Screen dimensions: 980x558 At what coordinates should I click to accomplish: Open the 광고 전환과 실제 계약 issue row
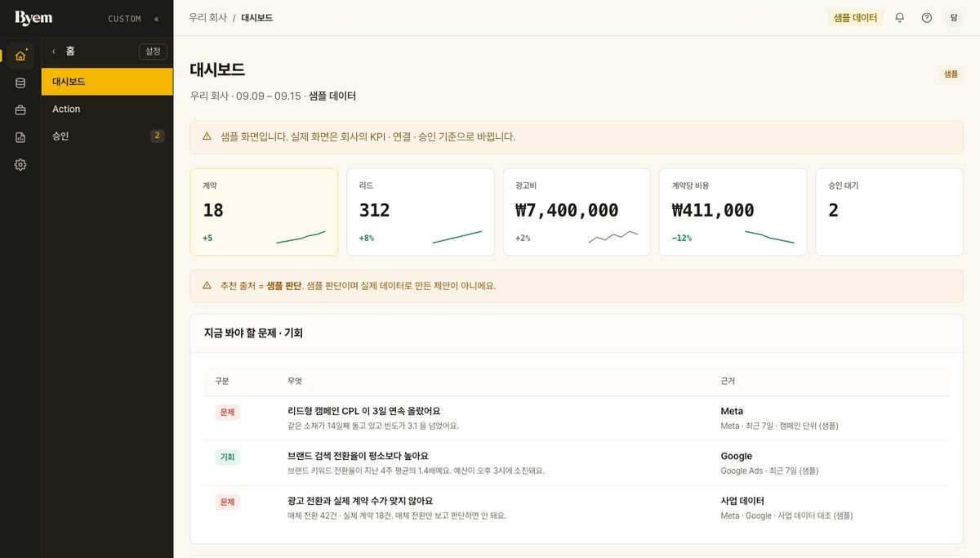577,508
